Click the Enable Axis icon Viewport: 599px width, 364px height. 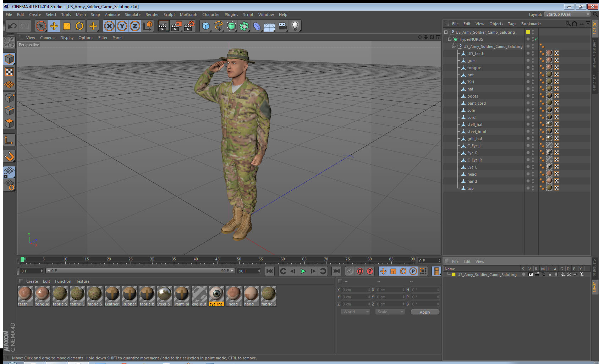(x=9, y=140)
